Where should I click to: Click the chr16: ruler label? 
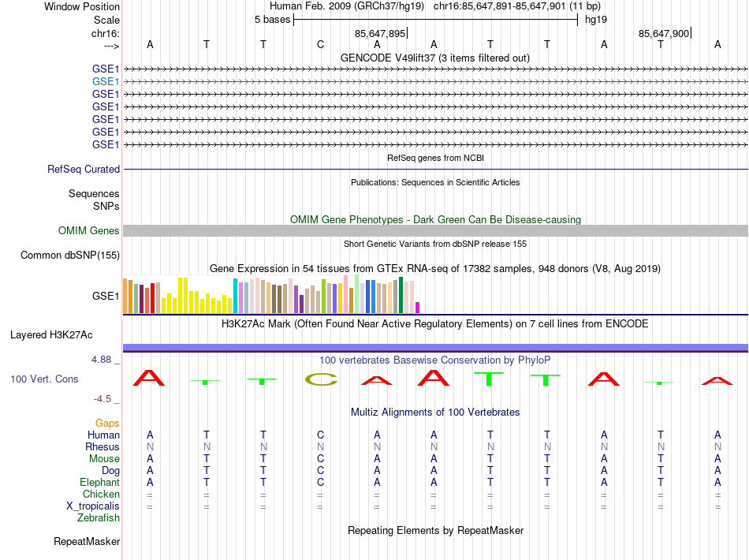pos(105,33)
